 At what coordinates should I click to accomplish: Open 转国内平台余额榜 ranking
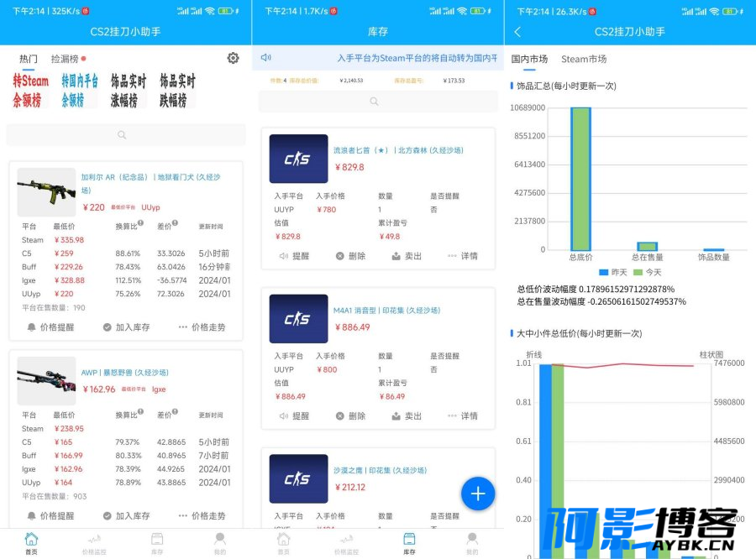[x=80, y=91]
